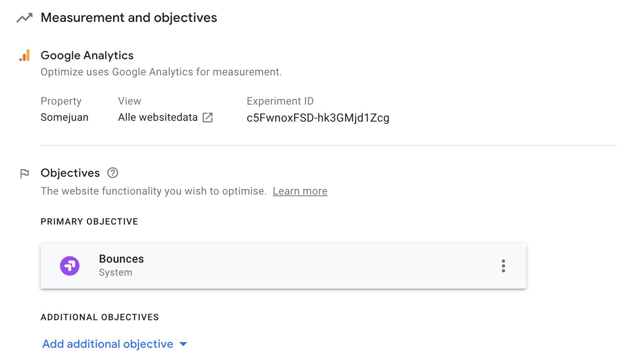Click the Experiment ID value c5FwnoxFSD-hk3GMjd1Zcg
Viewport: 617px width, 364px height.
[318, 118]
